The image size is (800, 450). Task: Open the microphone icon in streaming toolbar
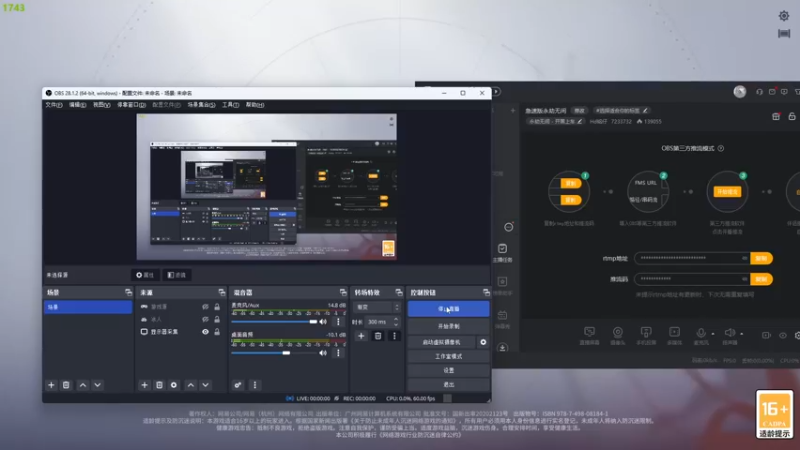coord(701,333)
